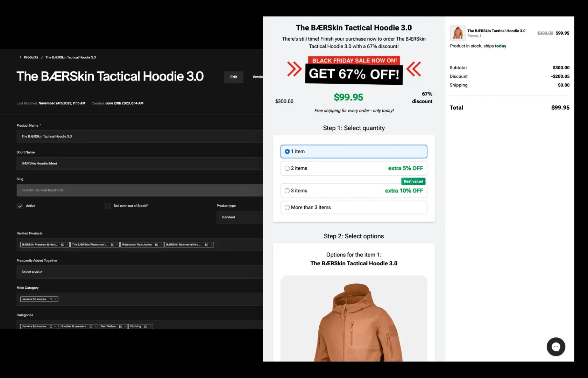
Task: Remove Hoodies & sweaters category tag
Action: [x=95, y=327]
